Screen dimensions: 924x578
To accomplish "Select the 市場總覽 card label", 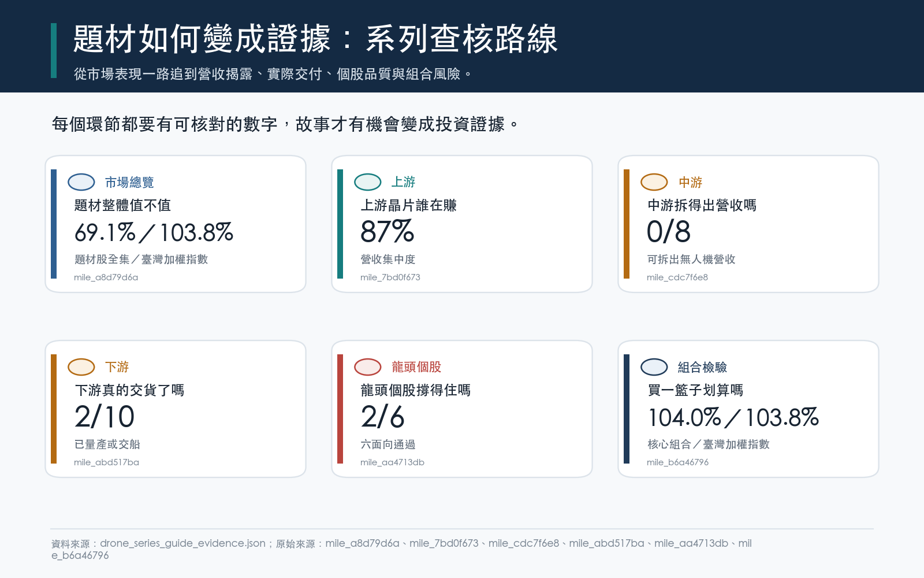I will click(x=129, y=182).
